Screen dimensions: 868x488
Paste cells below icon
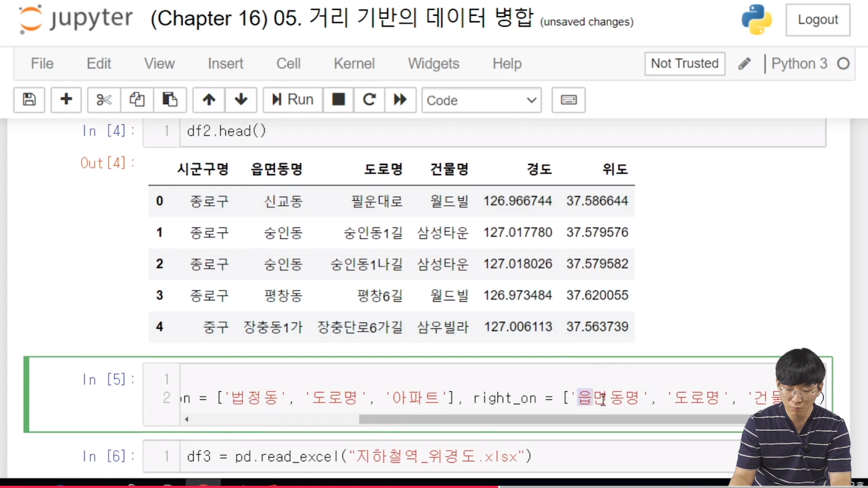[170, 99]
